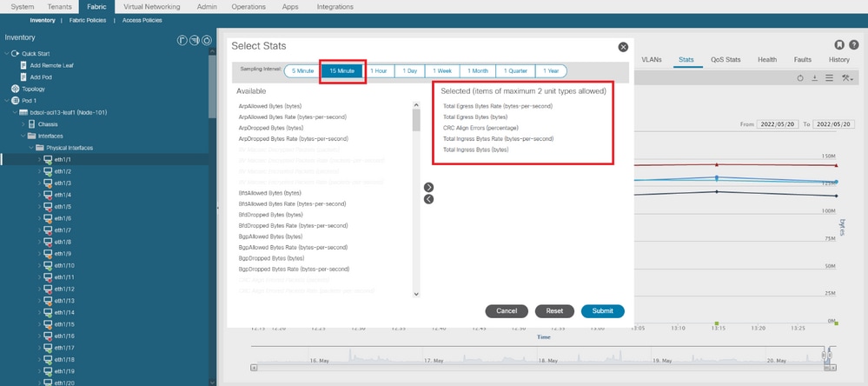Click the timeline scrollbar left arrow
This screenshot has width=868, height=386.
pos(254,367)
